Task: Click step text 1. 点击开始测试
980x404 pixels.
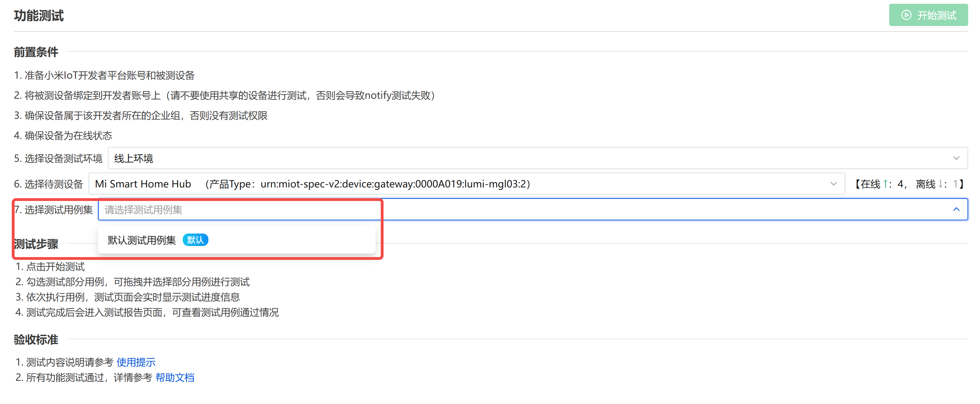Action: pos(50,266)
